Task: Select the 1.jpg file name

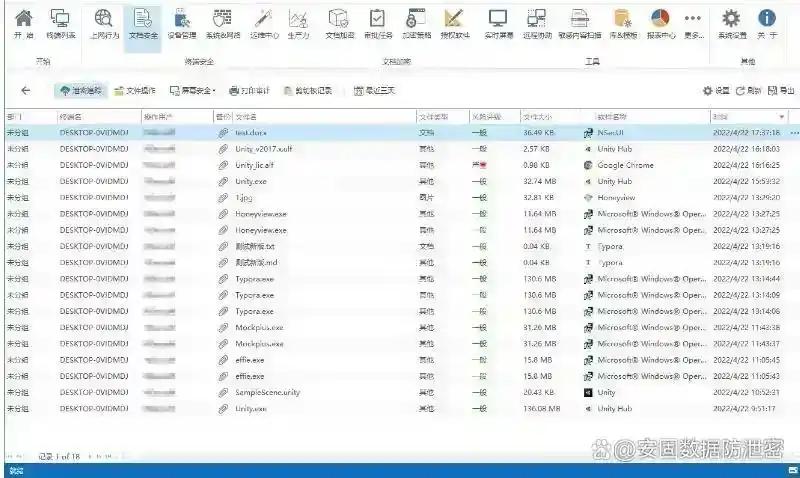Action: pos(244,197)
